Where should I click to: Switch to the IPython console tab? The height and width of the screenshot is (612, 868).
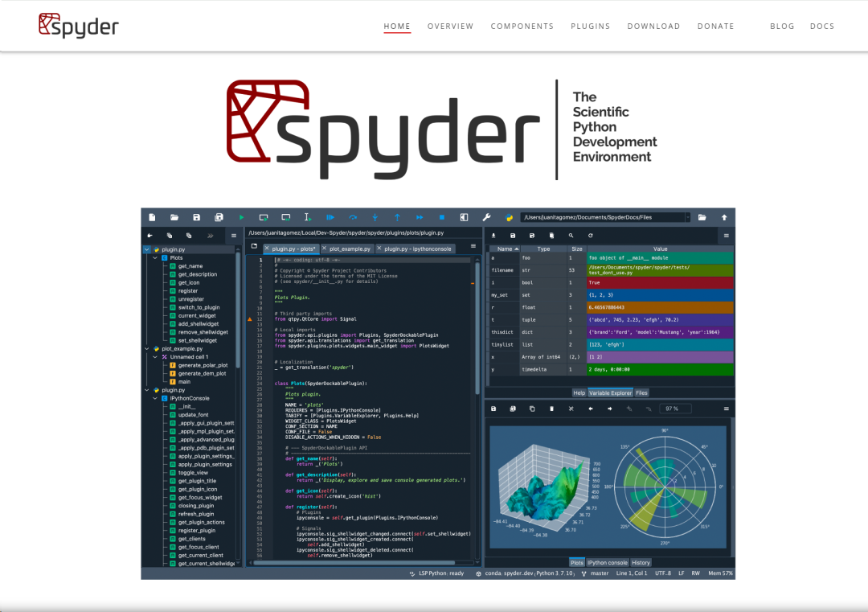pos(608,563)
